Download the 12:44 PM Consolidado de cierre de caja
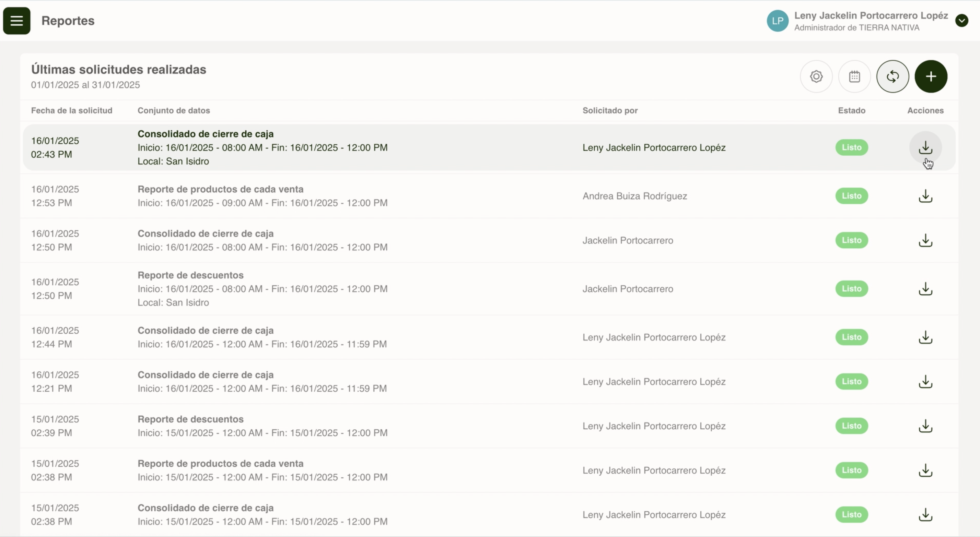Image resolution: width=980 pixels, height=537 pixels. tap(925, 337)
